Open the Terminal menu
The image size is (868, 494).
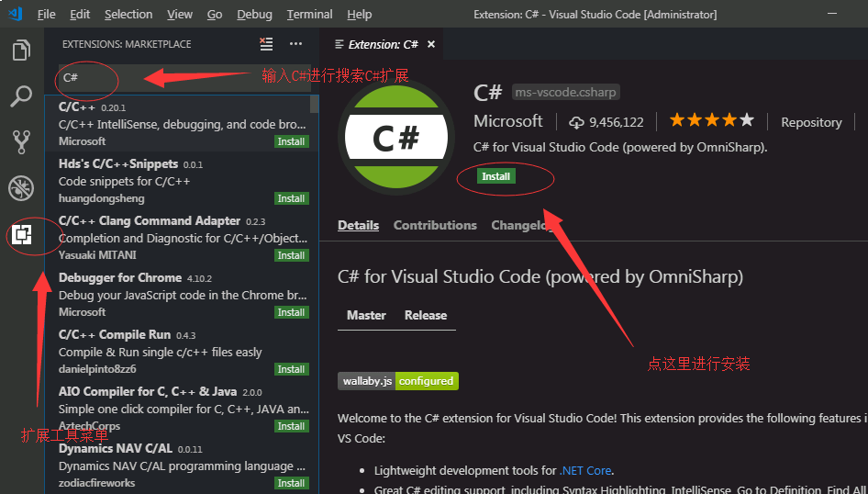tap(309, 15)
